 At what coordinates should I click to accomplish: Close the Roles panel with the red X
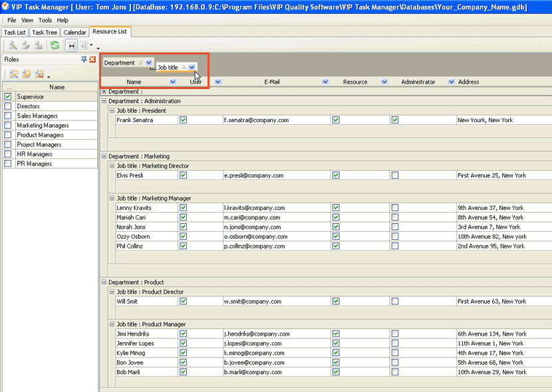tap(92, 60)
